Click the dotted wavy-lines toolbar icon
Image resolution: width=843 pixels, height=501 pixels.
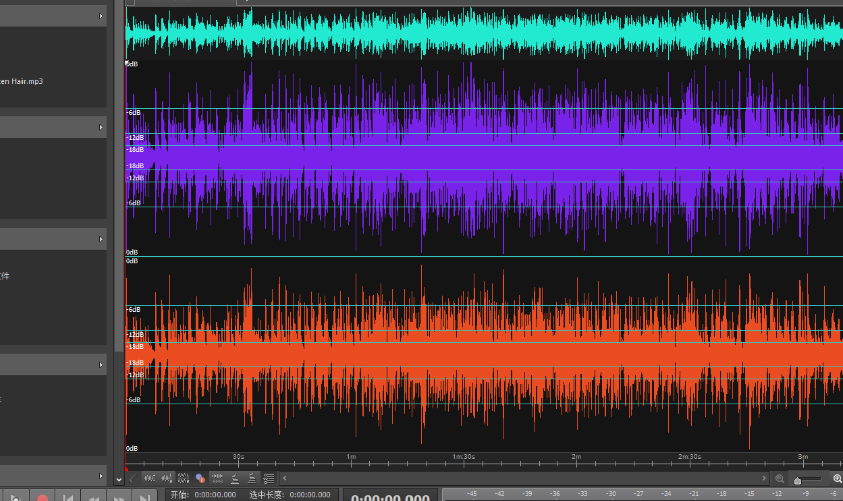183,478
